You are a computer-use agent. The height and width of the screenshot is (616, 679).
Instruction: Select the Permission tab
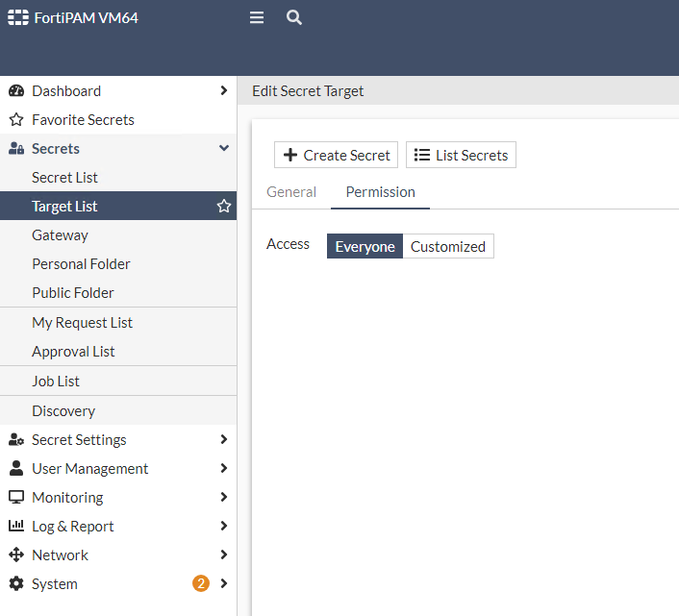(x=381, y=192)
